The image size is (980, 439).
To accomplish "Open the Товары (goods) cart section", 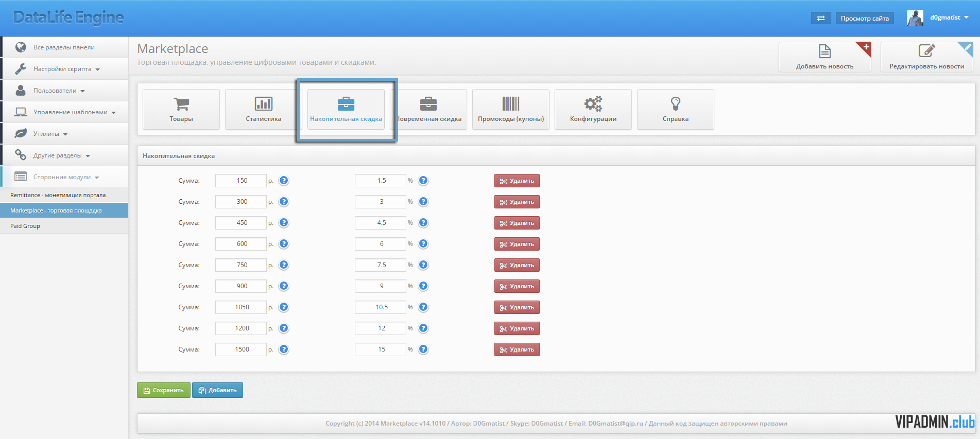I will point(181,110).
